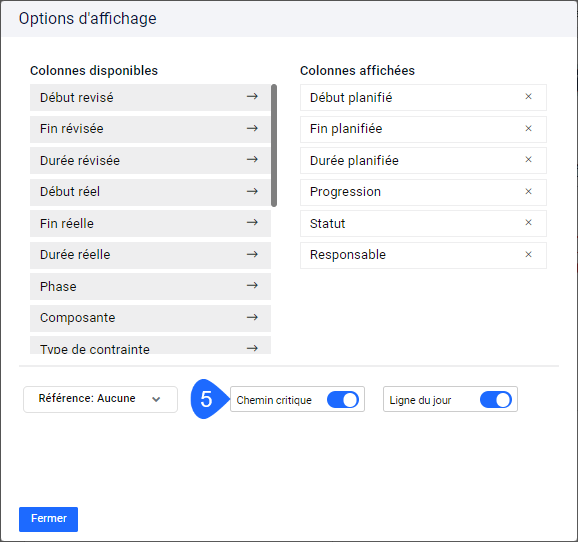
Task: Close dialog with Fermer button
Action: 48,519
